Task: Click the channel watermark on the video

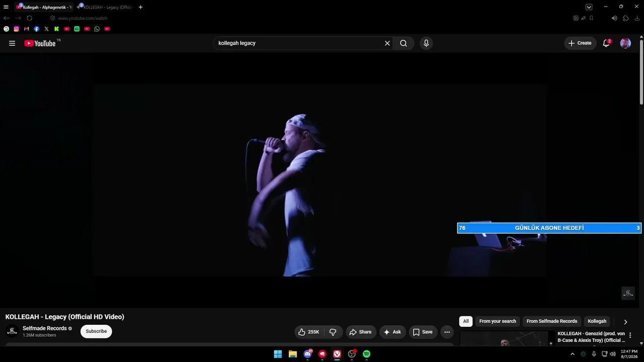Action: tap(628, 293)
